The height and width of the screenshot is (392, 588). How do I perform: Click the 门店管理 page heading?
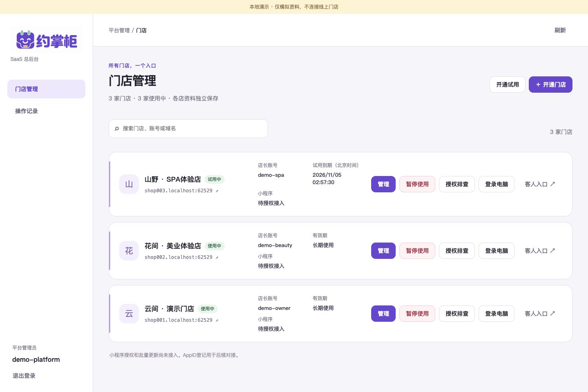coord(132,81)
